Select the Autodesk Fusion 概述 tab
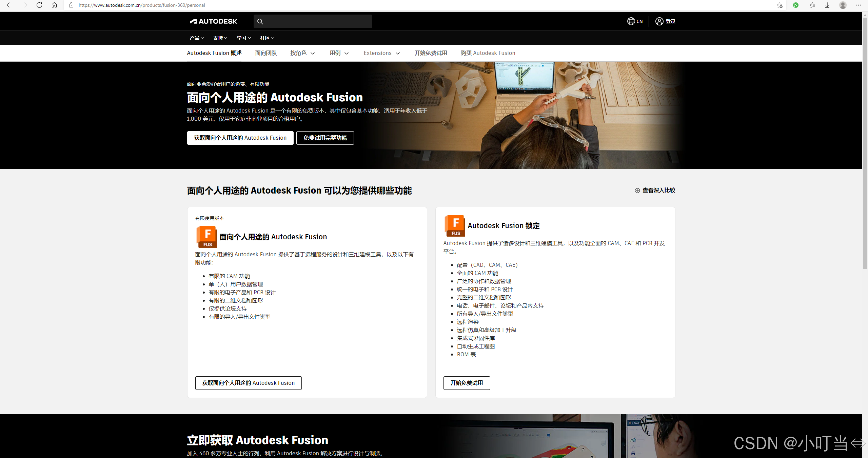This screenshot has width=868, height=458. point(214,53)
